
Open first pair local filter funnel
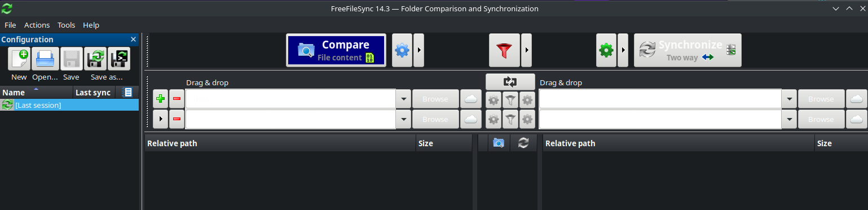pos(510,100)
